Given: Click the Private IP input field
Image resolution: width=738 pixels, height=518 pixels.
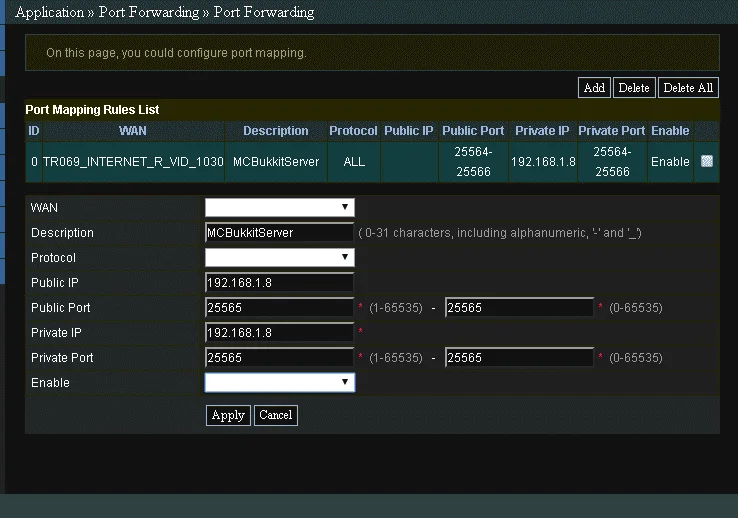Looking at the screenshot, I should (280, 333).
